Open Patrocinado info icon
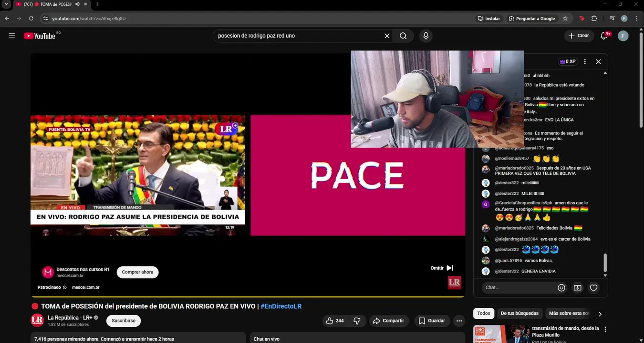This screenshot has width=644, height=343. 65,287
